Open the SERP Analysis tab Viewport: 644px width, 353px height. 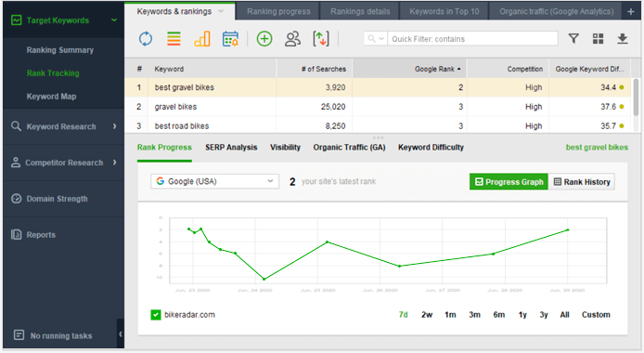[x=231, y=147]
